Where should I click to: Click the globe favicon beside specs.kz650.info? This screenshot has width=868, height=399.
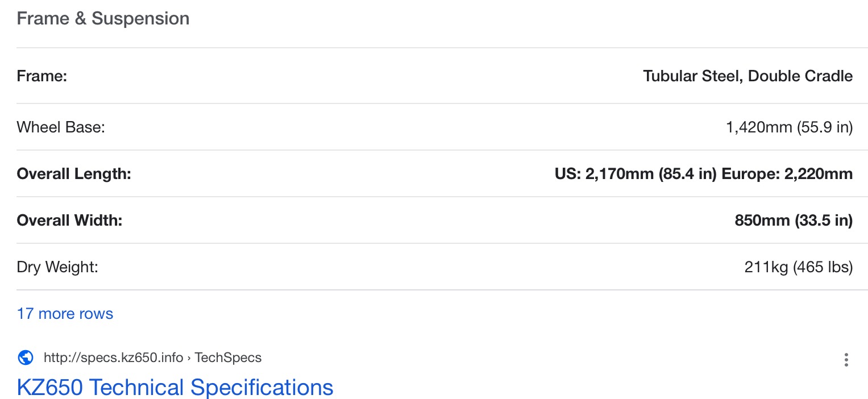pyautogui.click(x=26, y=358)
